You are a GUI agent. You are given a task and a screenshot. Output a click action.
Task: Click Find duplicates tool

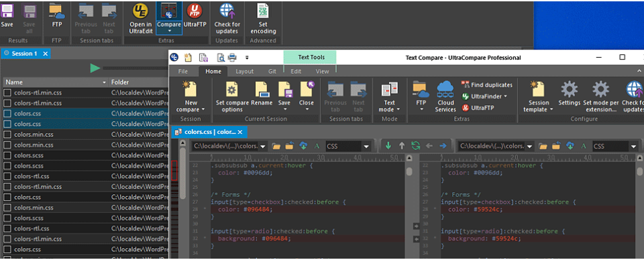(x=487, y=85)
